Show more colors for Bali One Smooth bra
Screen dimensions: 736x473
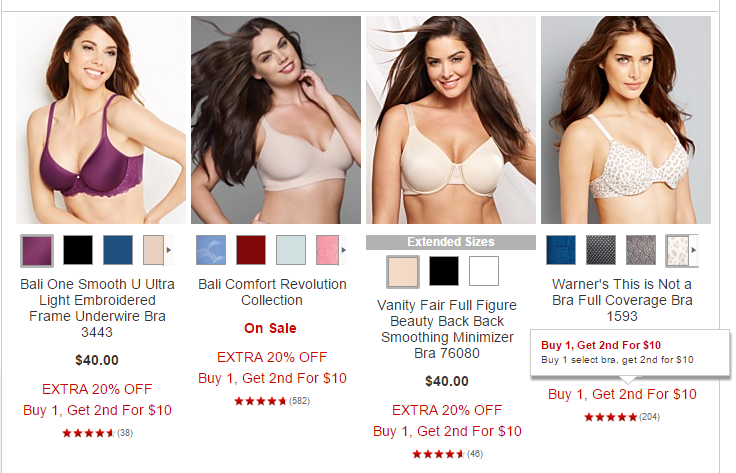tap(169, 250)
